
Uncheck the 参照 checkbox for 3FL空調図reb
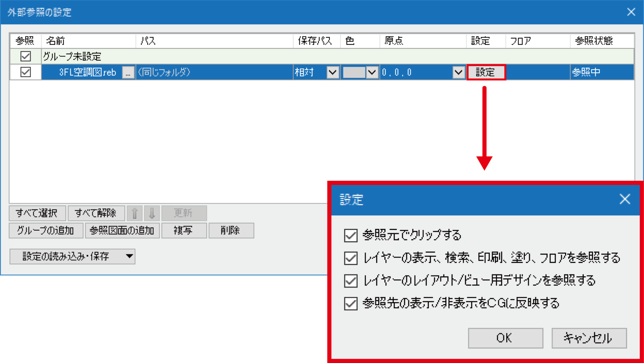pos(25,72)
